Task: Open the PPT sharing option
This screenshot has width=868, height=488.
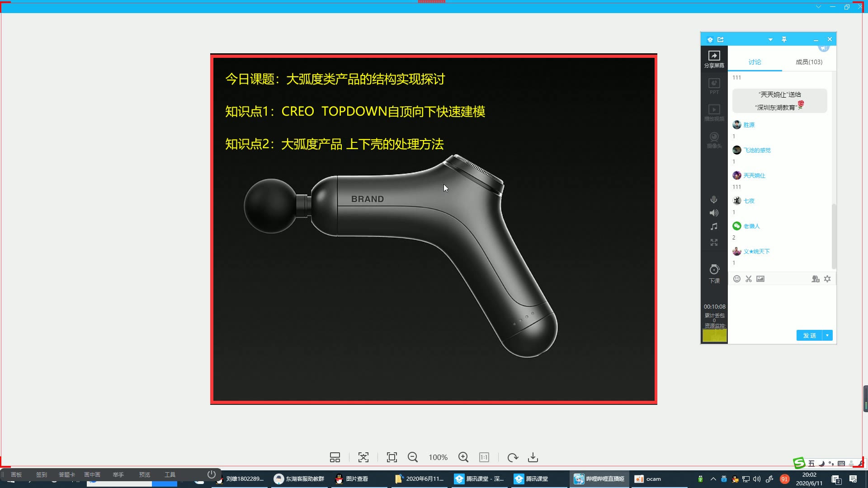Action: pos(714,86)
